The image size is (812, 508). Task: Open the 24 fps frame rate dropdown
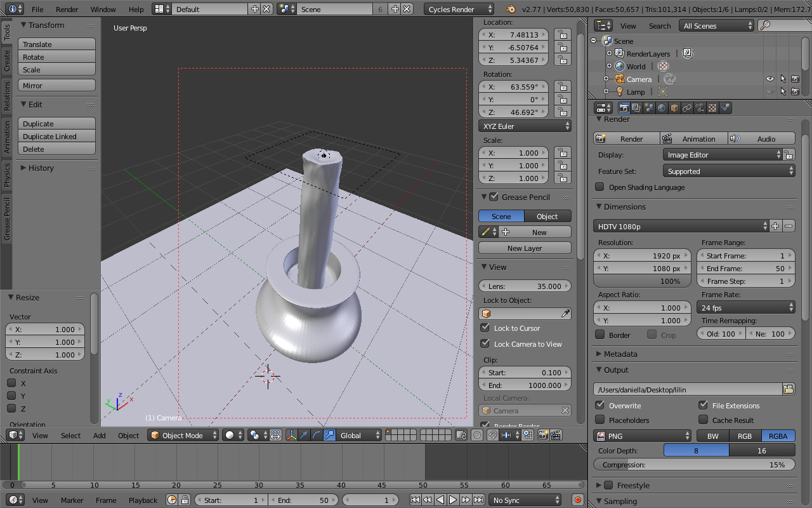tap(746, 307)
